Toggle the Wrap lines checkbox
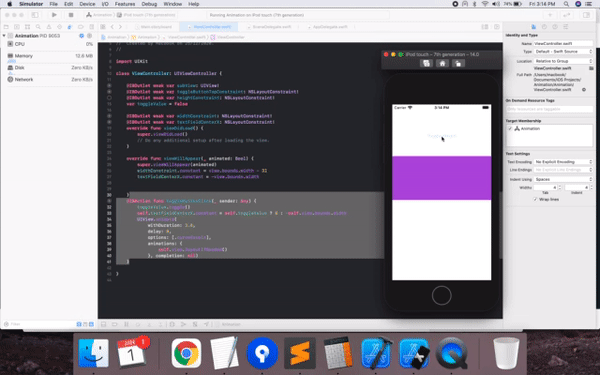The width and height of the screenshot is (600, 375). 535,199
